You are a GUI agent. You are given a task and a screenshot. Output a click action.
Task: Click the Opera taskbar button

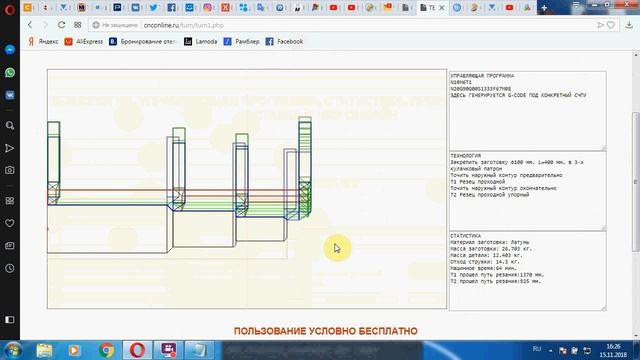[x=138, y=350]
